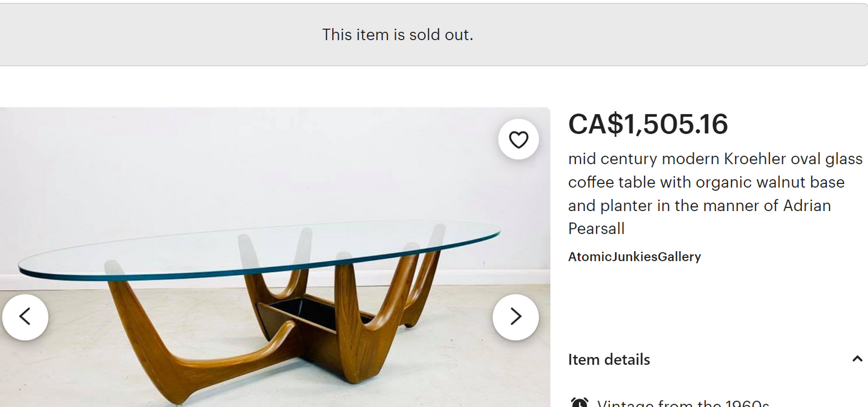The image size is (868, 407).
Task: Click the text 'This item is sold out.'
Action: click(398, 35)
